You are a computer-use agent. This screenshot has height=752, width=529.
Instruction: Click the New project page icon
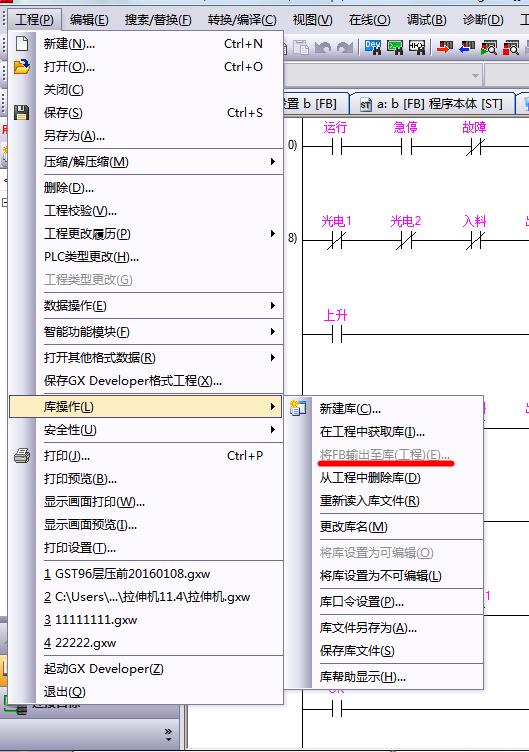pyautogui.click(x=22, y=44)
